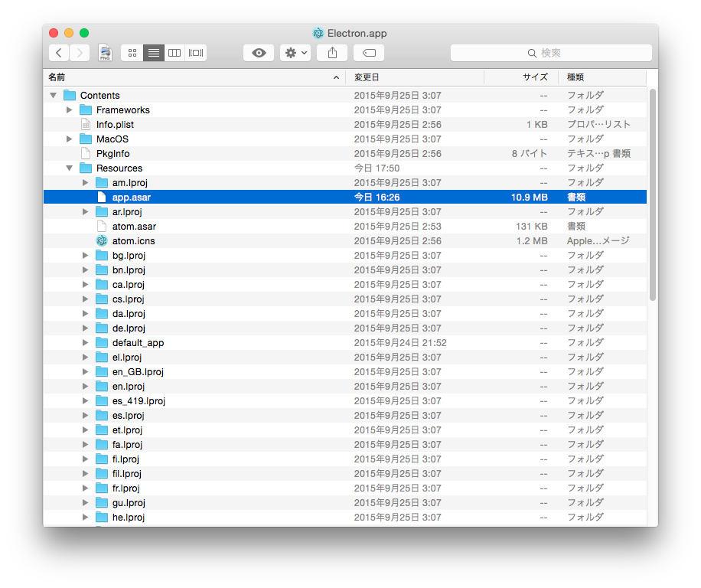Select the fr.lproj row name

coord(126,488)
